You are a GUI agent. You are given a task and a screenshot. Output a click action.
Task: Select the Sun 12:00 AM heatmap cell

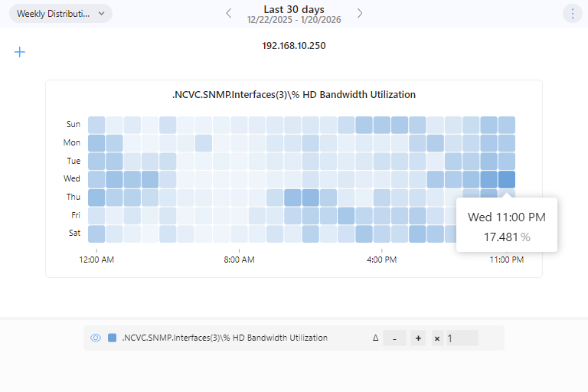96,125
